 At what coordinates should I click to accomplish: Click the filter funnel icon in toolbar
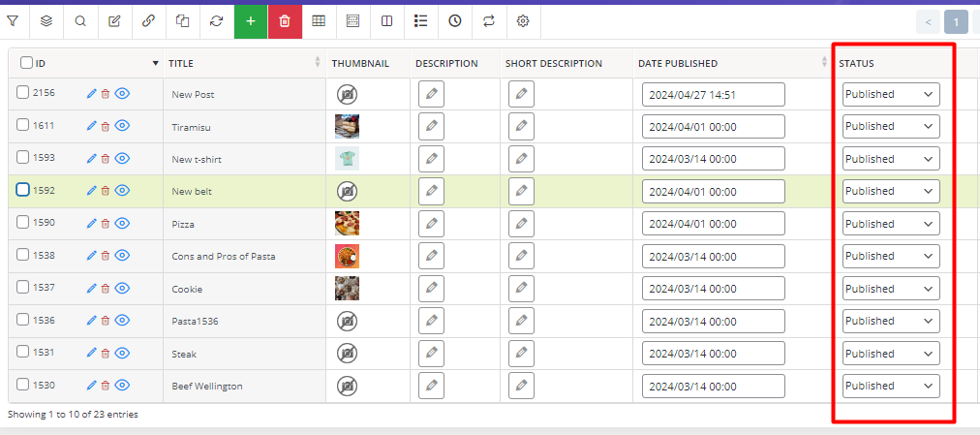coord(13,20)
